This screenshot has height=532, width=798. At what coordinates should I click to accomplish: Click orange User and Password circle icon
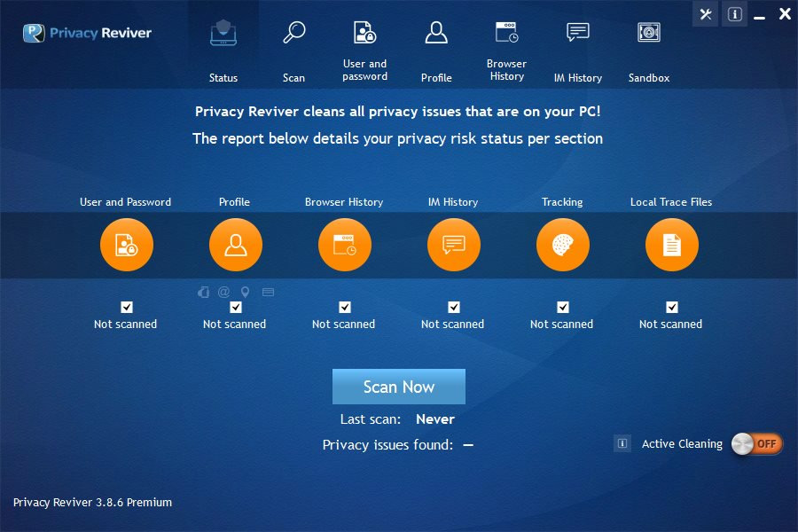click(127, 245)
